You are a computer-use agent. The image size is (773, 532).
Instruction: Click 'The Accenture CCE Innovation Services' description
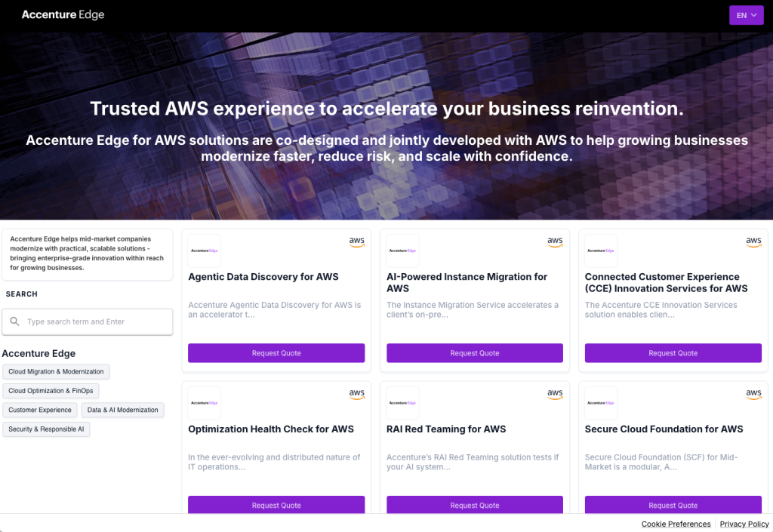click(x=661, y=309)
